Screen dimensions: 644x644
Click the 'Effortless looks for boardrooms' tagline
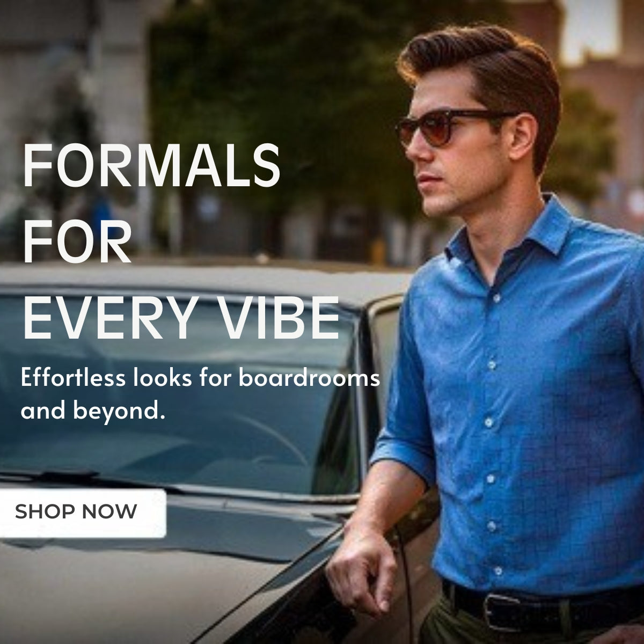click(x=200, y=378)
